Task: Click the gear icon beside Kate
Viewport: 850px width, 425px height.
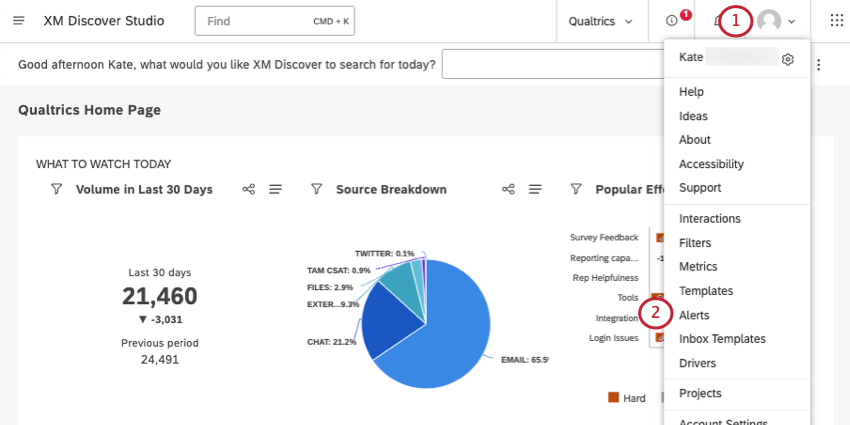Action: [x=788, y=59]
